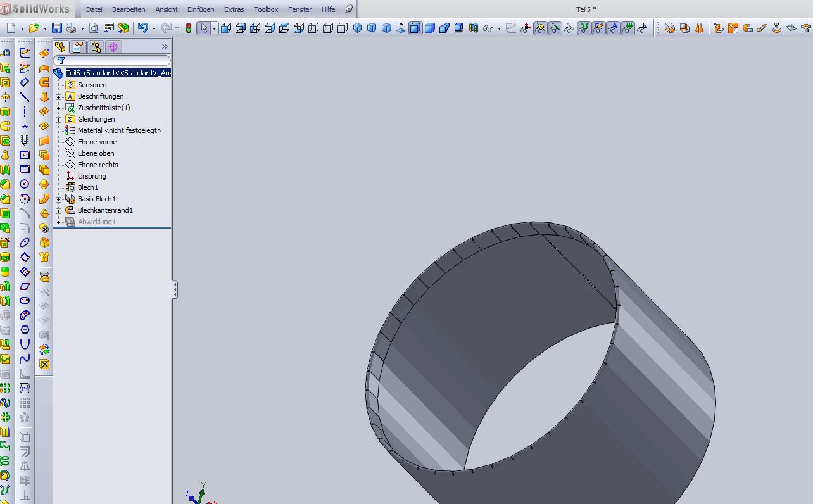Select the Centerline sketch tool

click(x=25, y=111)
